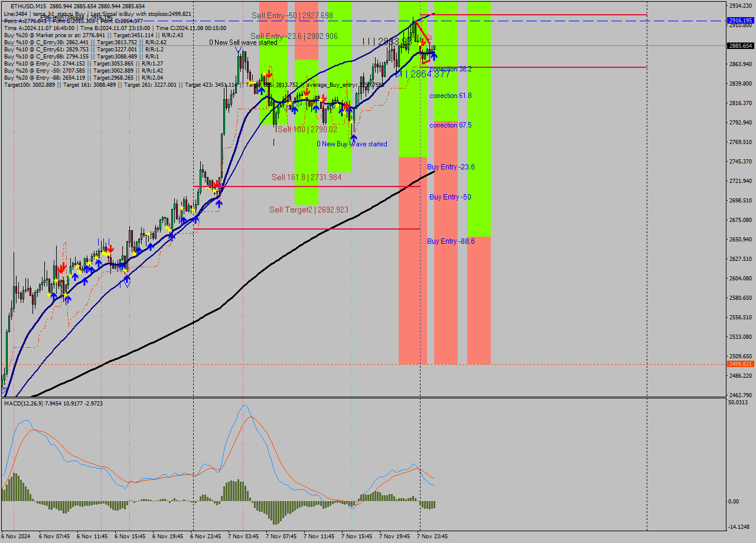Click the '6 Nov 15:45' time axis label
756x543 pixels.
point(130,537)
